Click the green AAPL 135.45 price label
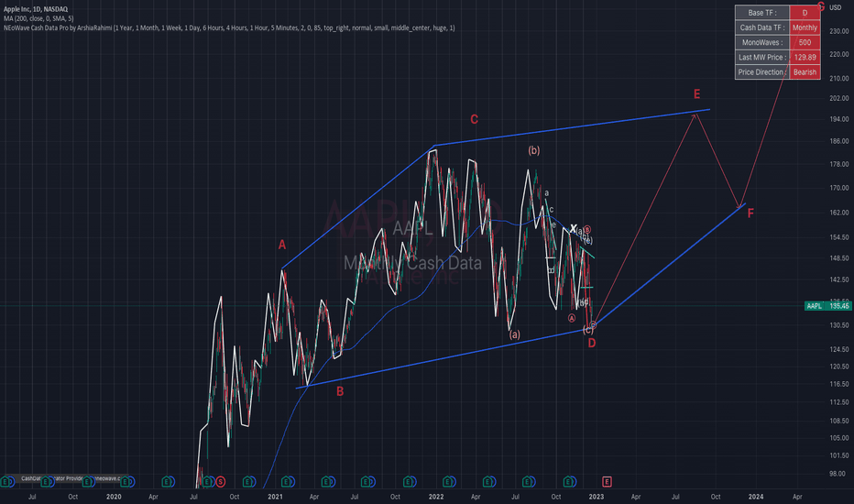Viewport: 854px width, 504px height. coord(828,306)
